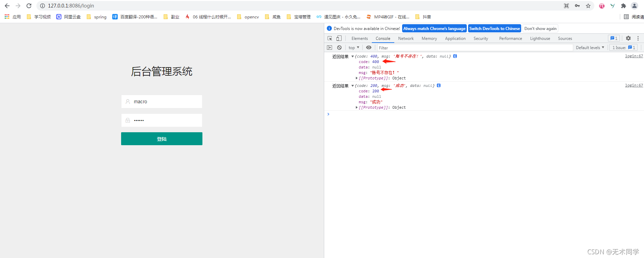Toggle the device toolbar icon
This screenshot has height=258, width=644.
(339, 39)
